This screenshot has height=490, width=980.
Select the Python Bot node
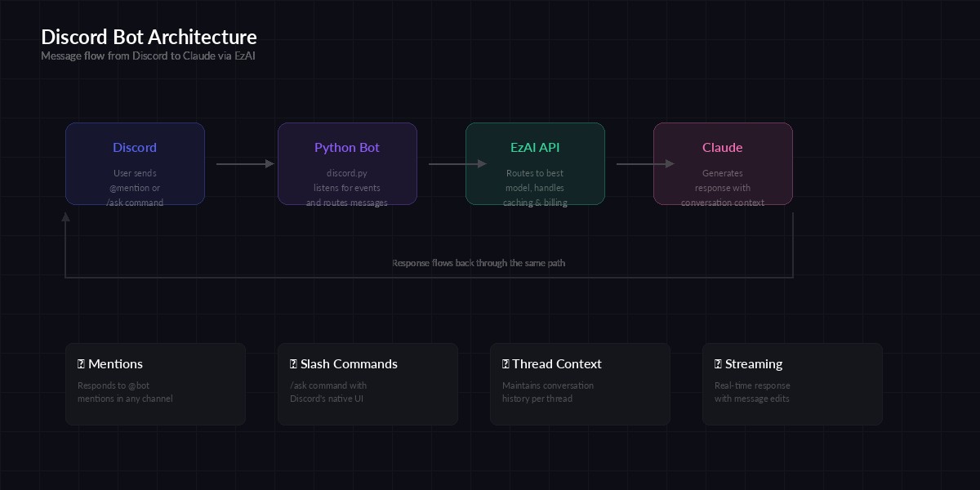(x=347, y=163)
